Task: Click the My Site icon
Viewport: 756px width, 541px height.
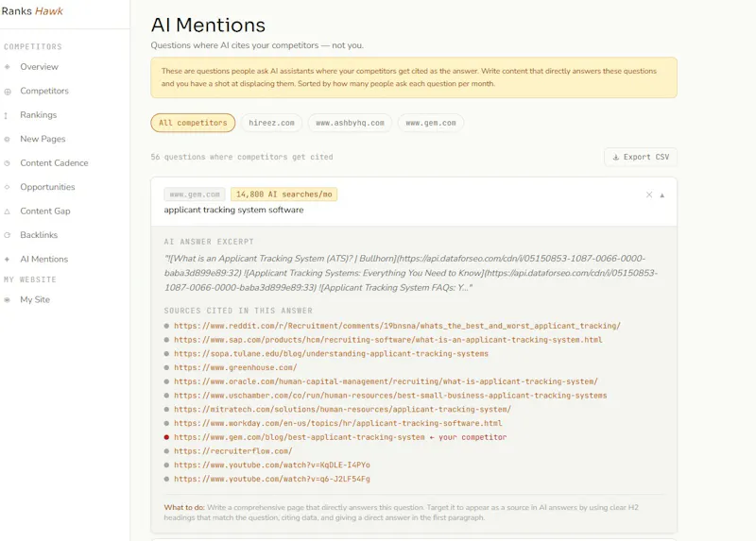Action: [8, 299]
